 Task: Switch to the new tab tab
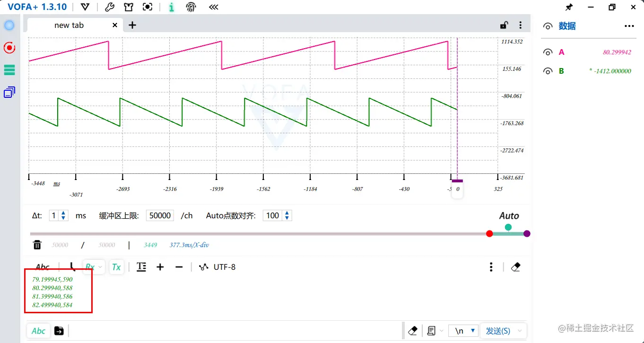pos(69,26)
